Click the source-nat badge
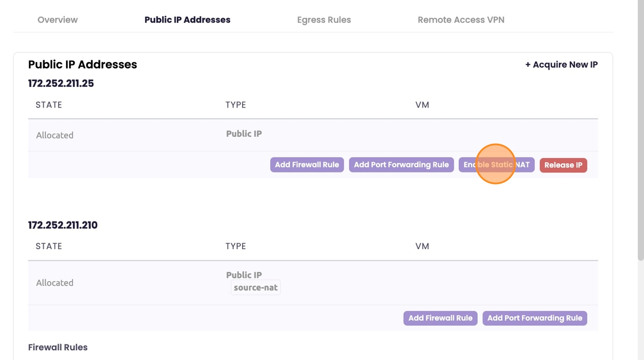 tap(256, 288)
